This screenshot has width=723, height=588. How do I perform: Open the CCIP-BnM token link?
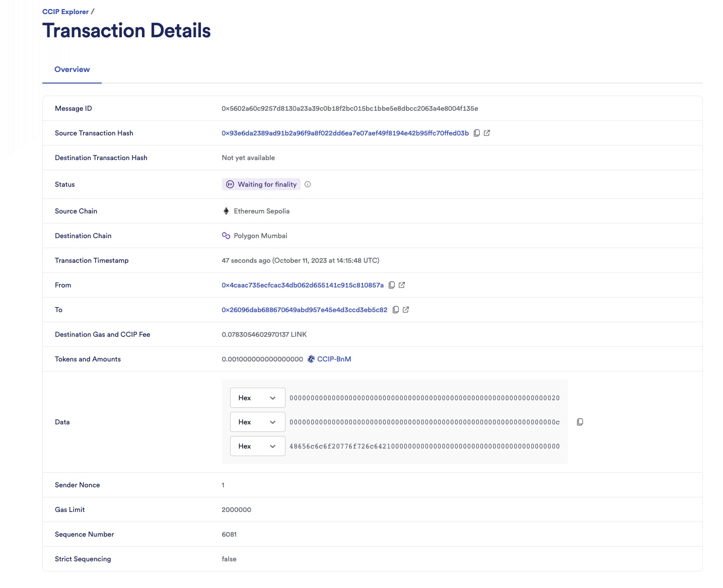334,359
